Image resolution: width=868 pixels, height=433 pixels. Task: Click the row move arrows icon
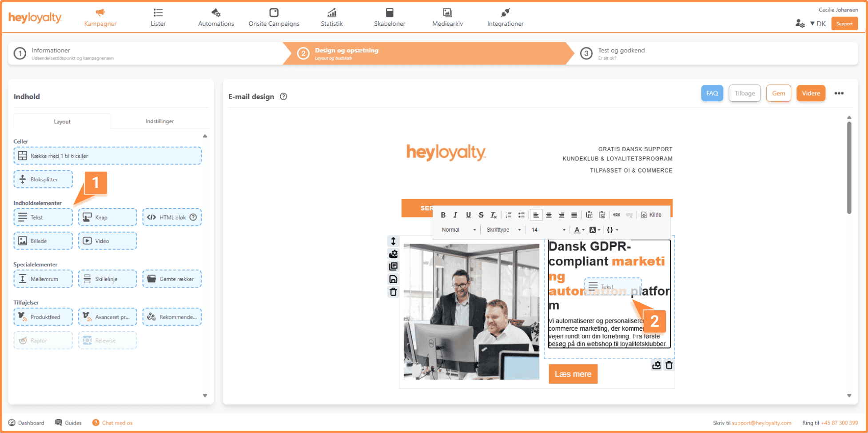393,241
